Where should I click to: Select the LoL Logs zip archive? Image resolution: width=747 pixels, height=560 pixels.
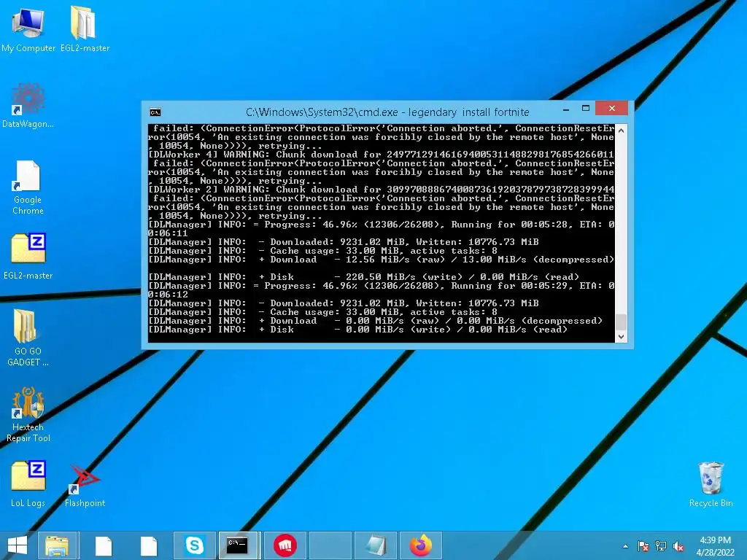coord(28,484)
